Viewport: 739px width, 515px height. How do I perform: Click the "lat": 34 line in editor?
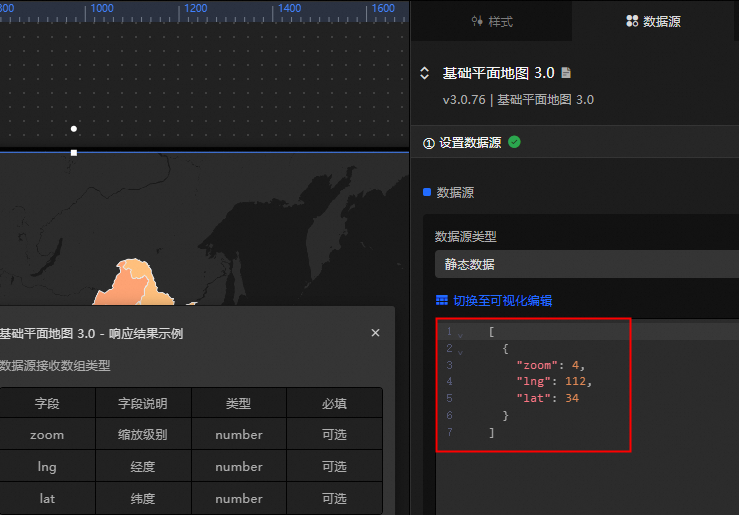[547, 398]
